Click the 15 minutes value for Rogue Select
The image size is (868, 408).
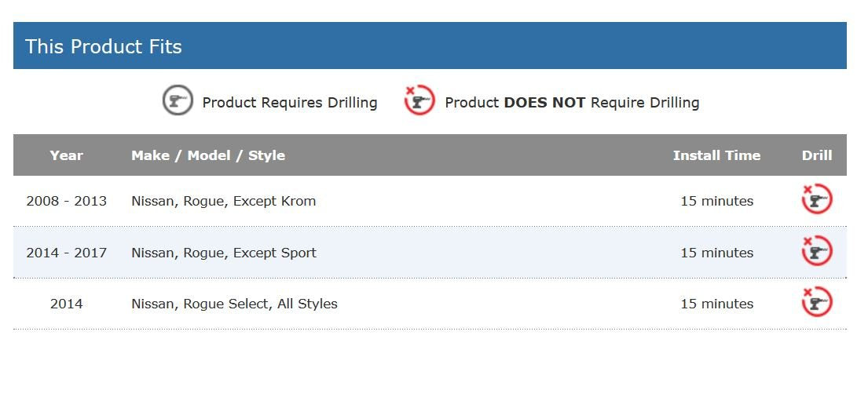[716, 304]
